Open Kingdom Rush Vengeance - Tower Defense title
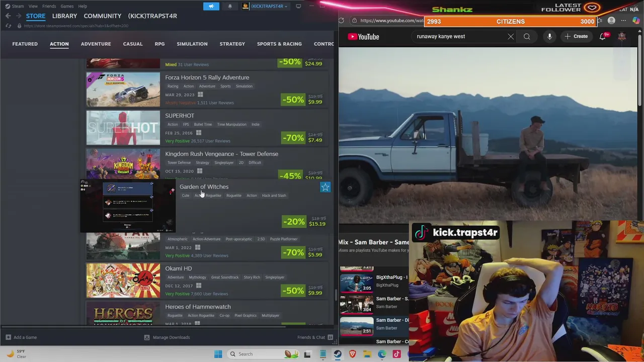 coord(221,154)
